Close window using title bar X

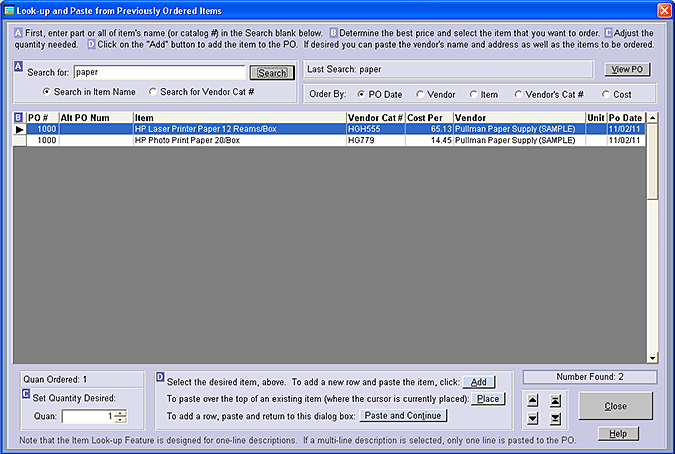[x=665, y=10]
